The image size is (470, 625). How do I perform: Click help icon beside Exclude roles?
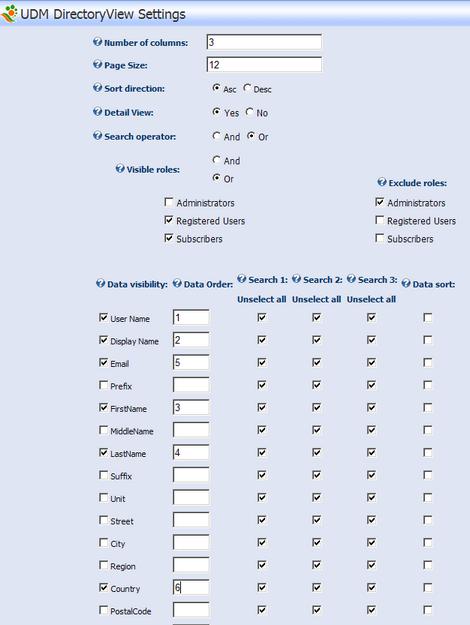pyautogui.click(x=382, y=182)
